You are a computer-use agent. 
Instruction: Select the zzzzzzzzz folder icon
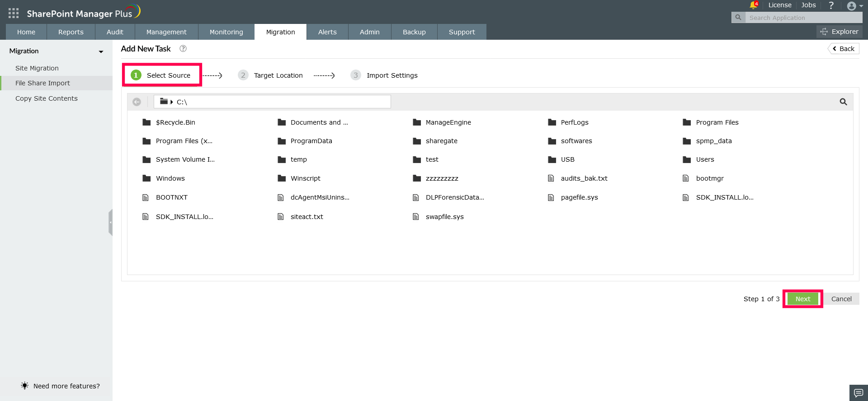click(417, 178)
